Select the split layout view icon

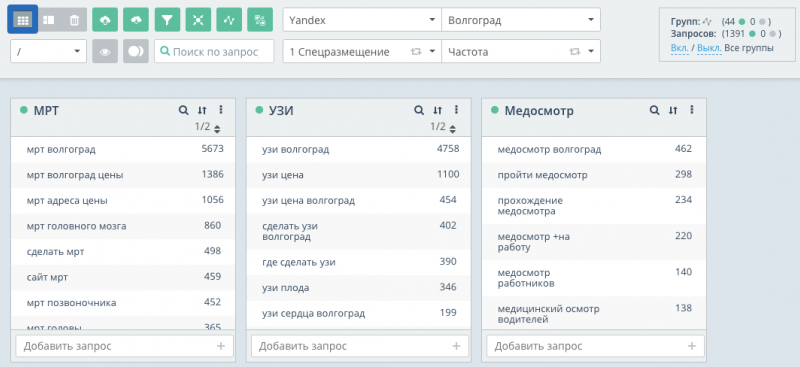(49, 20)
